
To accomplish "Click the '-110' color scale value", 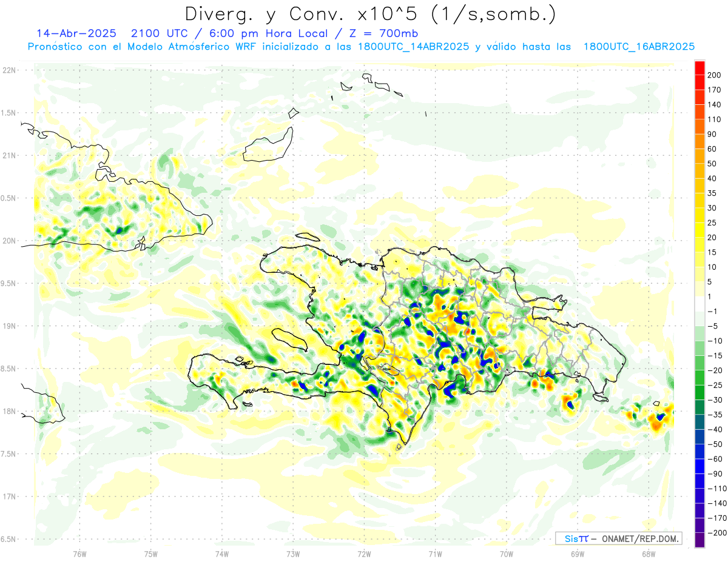I will coord(716,489).
